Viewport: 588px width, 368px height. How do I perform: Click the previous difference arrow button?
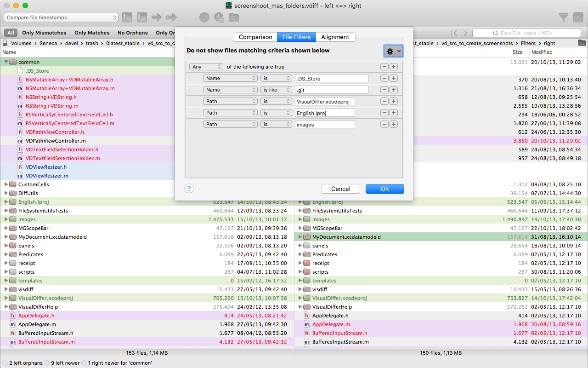click(x=456, y=33)
